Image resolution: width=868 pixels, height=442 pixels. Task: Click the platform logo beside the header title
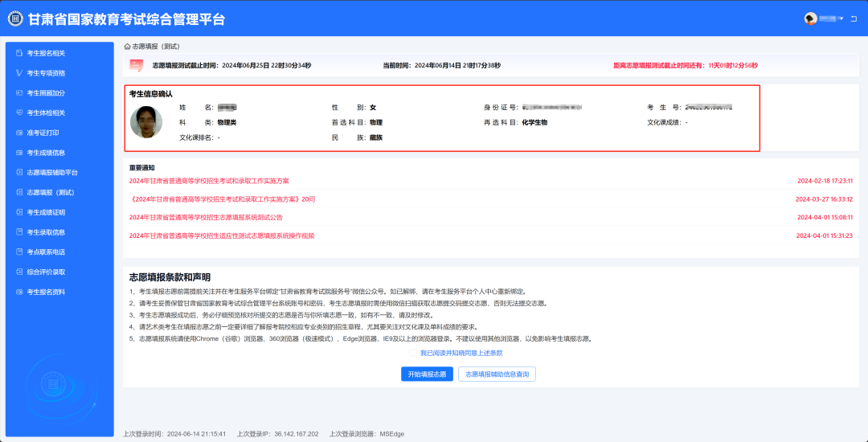pos(15,18)
